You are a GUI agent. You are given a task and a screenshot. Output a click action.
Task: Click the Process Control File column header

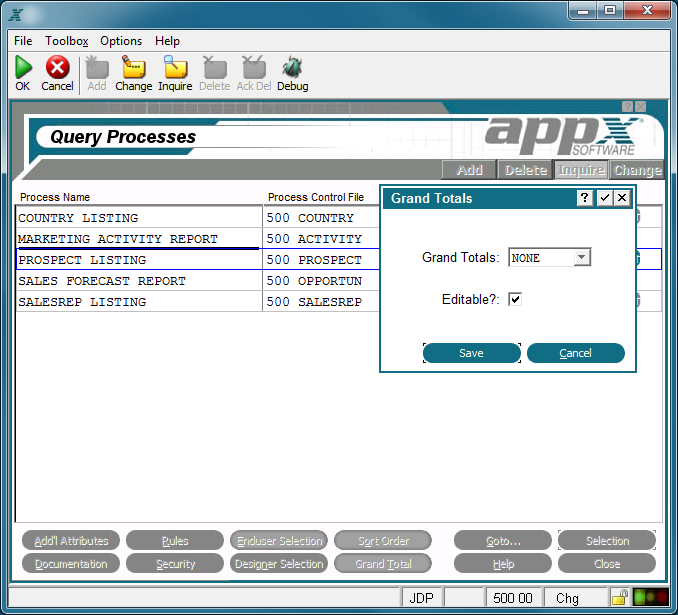[x=316, y=197]
